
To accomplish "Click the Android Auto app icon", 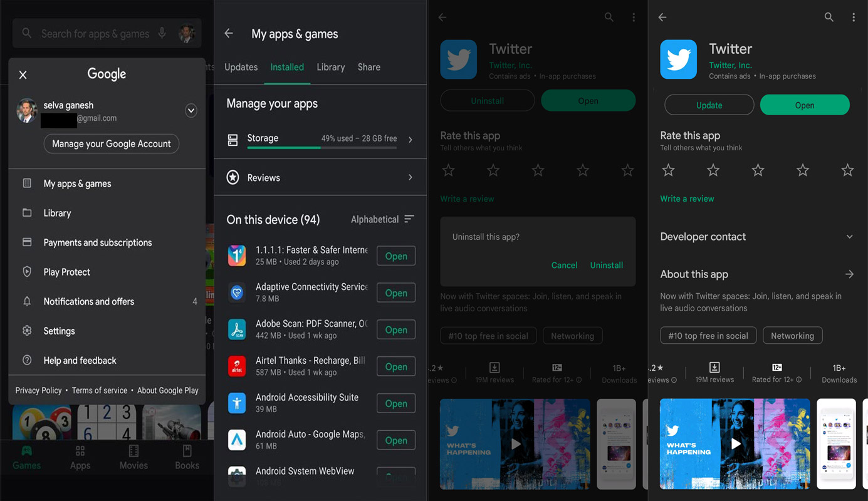I will point(237,440).
